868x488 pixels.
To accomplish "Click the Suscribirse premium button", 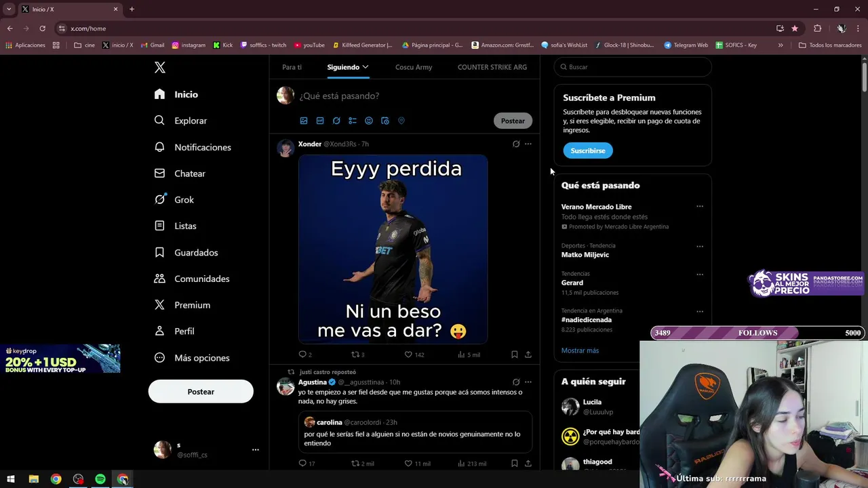I will click(588, 150).
